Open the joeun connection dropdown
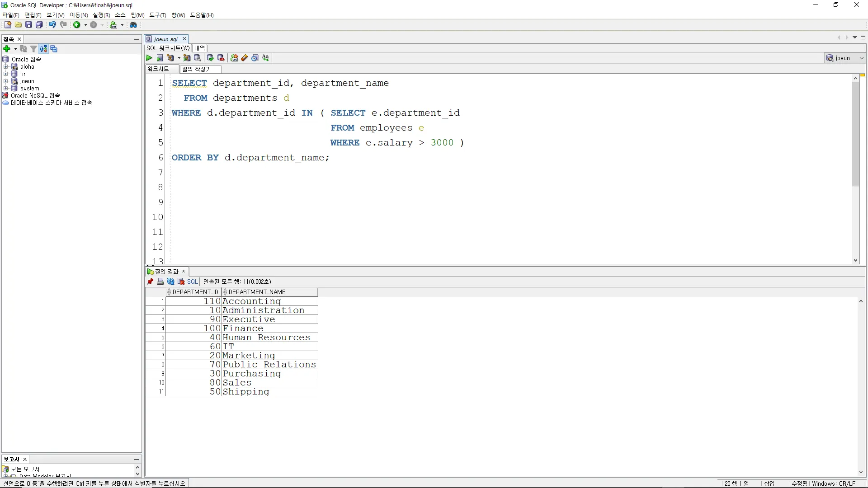The height and width of the screenshot is (488, 868). pos(861,58)
